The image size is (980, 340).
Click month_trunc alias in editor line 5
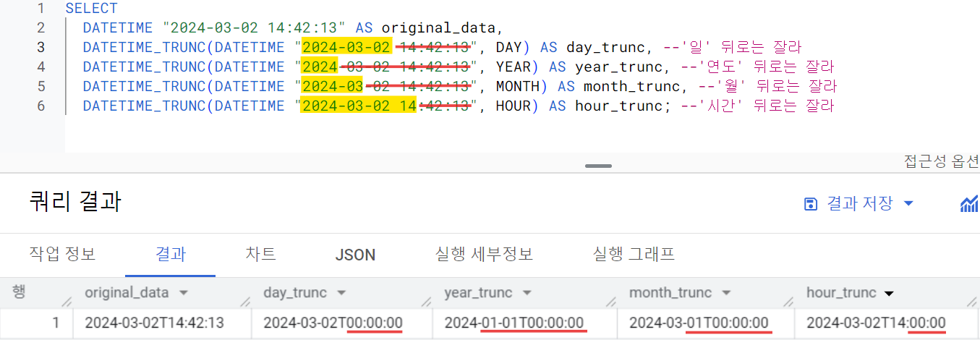(x=631, y=87)
